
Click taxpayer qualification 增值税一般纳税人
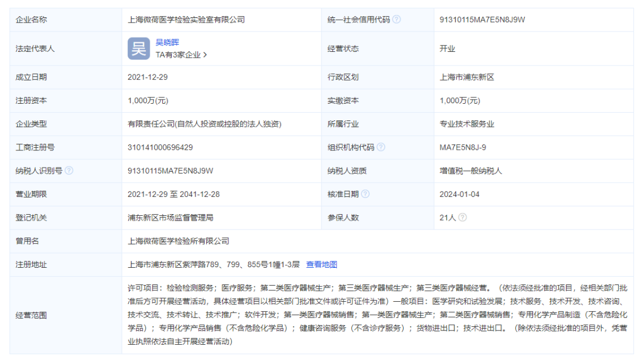(470, 171)
